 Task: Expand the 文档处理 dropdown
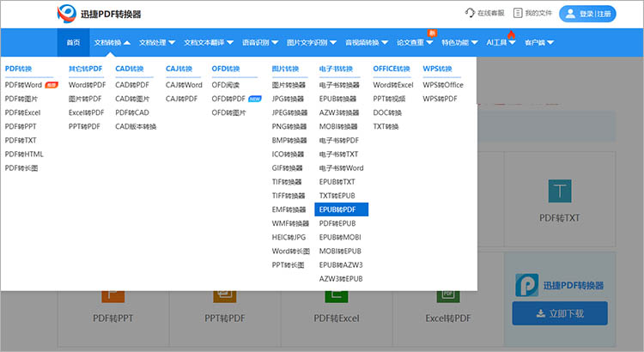[x=157, y=42]
